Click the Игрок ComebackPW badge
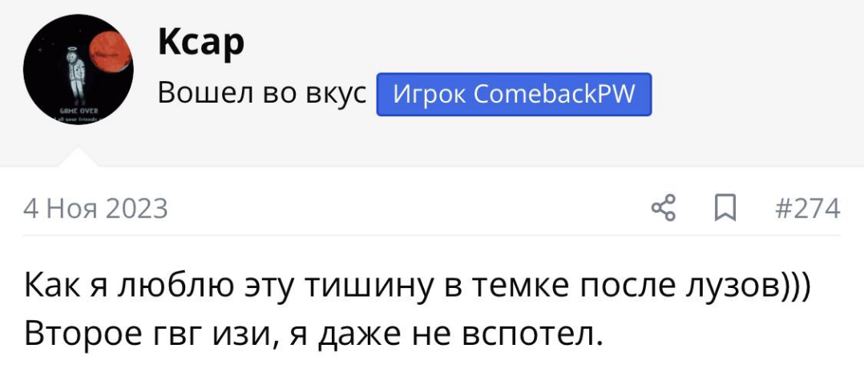This screenshot has height=369, width=868. tap(514, 95)
